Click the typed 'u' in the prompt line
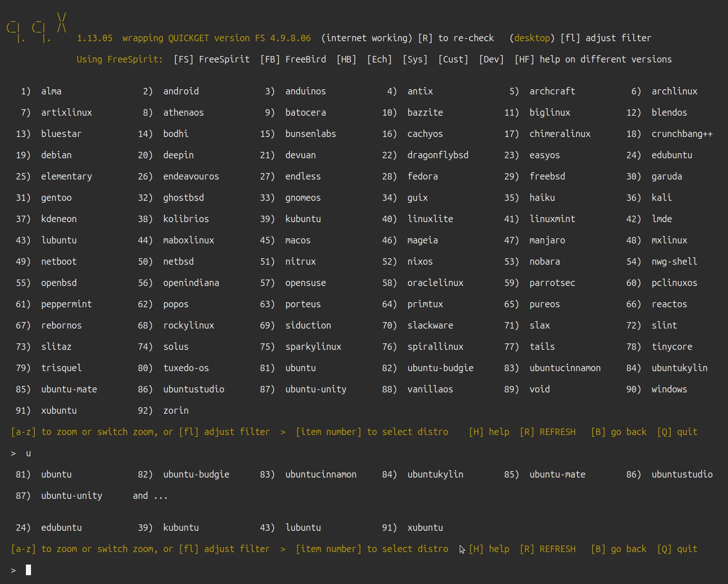728x584 pixels. pos(28,454)
